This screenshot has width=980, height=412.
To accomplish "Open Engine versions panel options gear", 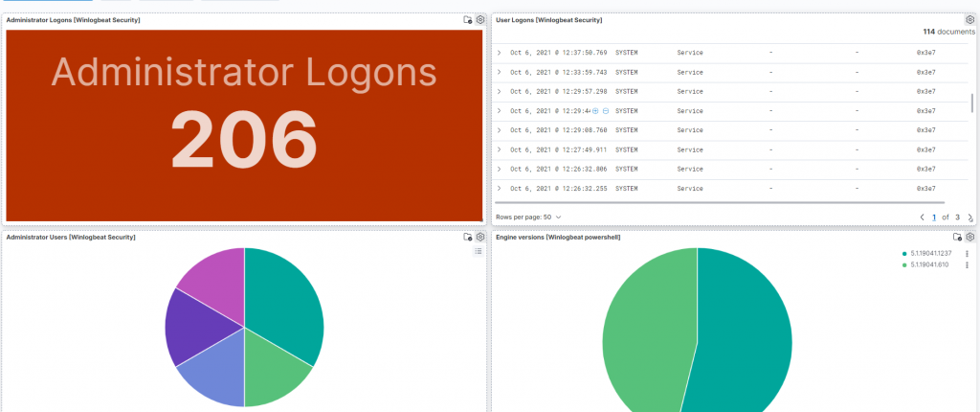I will coord(970,238).
